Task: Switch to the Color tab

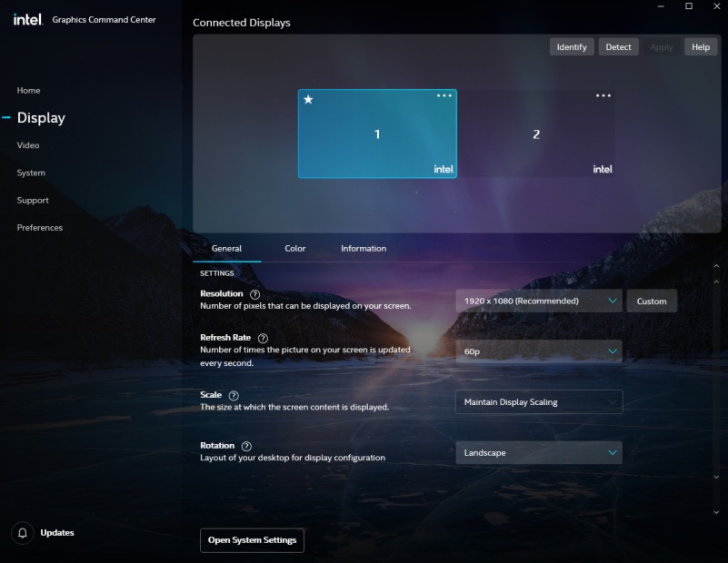Action: [x=294, y=249]
